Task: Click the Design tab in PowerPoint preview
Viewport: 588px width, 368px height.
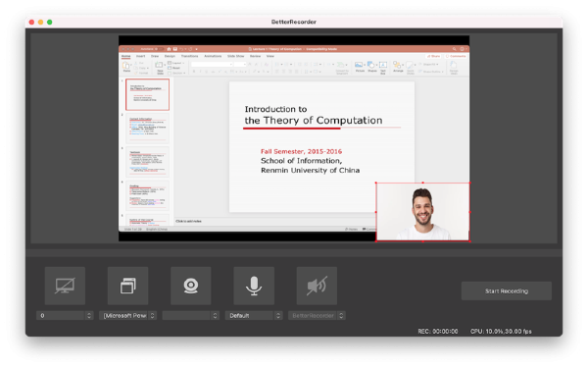Action: click(x=170, y=56)
